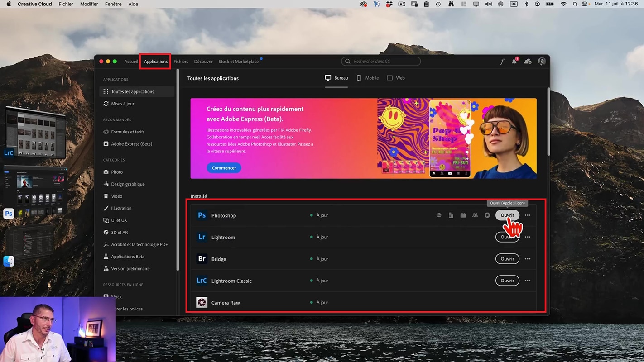Click the Photoshop release notes document icon

[451, 215]
